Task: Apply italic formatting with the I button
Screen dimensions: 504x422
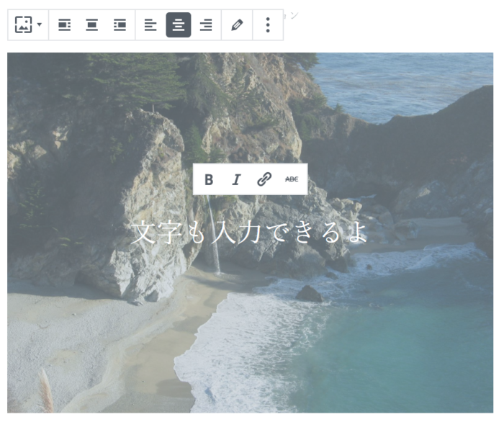Action: pos(236,179)
